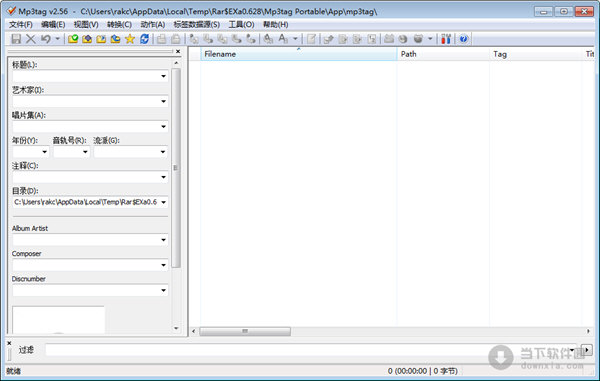Image resolution: width=600 pixels, height=381 pixels.
Task: Open the 标签数据源(S) menu
Action: (197, 24)
